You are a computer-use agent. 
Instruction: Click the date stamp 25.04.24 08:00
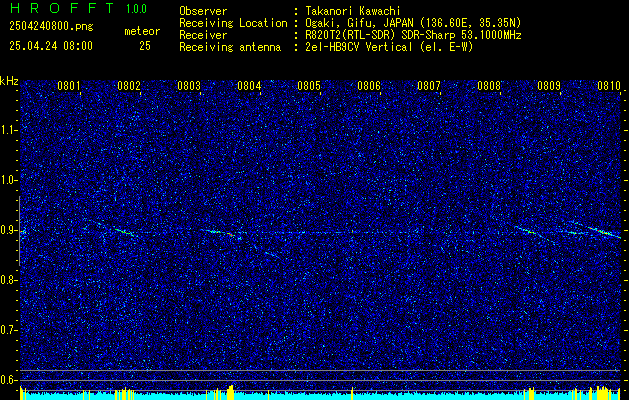pos(51,46)
